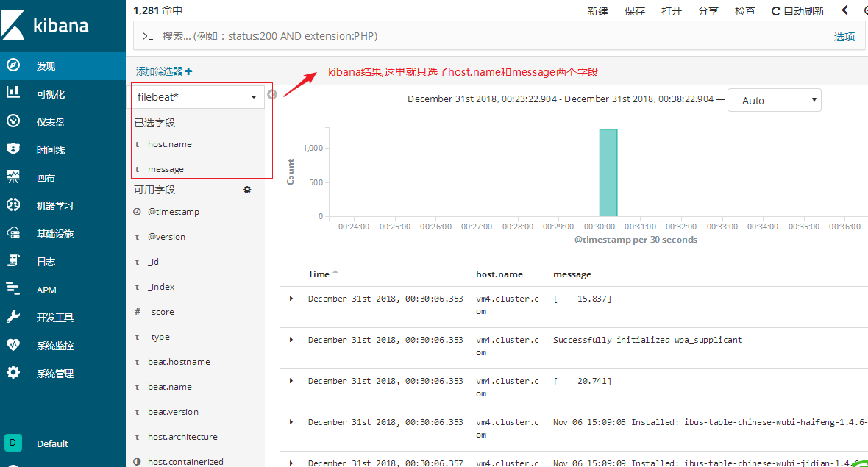Screen dimensions: 868x467
Task: Open the Management (系统管理) gear icon
Action: click(13, 372)
